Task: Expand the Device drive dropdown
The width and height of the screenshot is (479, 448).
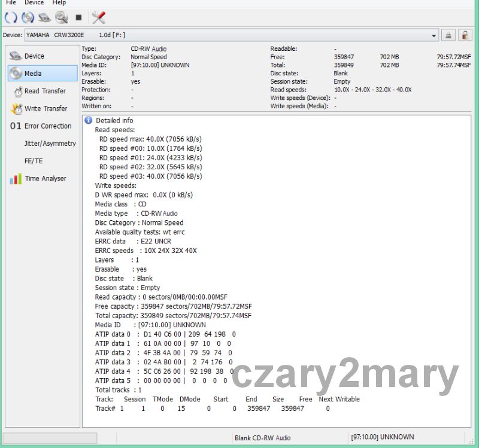Action: click(434, 35)
